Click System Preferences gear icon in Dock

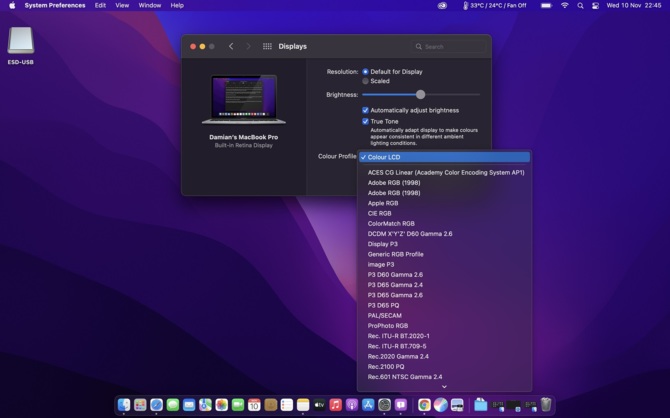(384, 404)
